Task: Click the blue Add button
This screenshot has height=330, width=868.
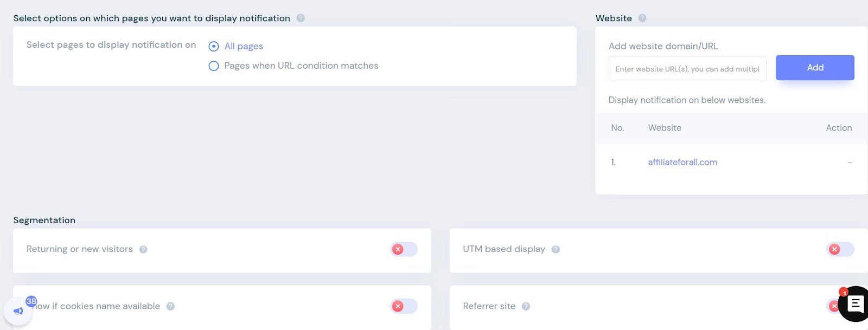Action: coord(815,68)
